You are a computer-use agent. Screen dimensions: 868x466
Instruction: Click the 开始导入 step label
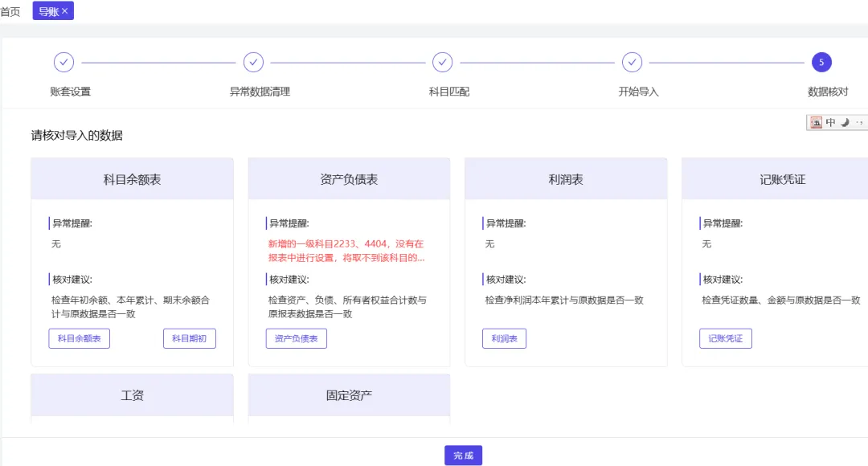(x=638, y=92)
